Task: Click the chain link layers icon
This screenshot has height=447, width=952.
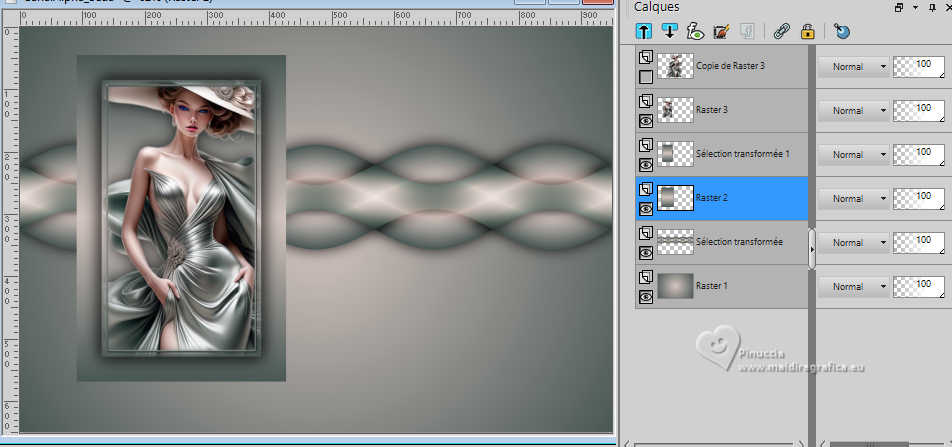Action: (x=781, y=31)
